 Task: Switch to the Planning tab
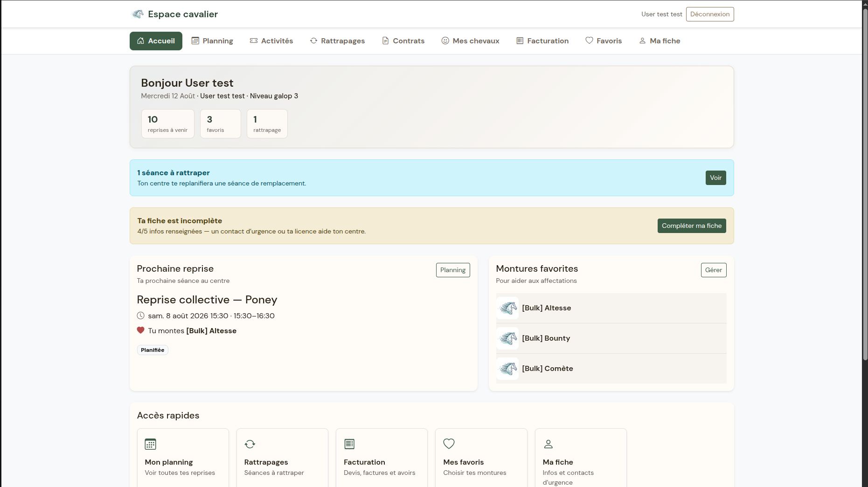(212, 41)
